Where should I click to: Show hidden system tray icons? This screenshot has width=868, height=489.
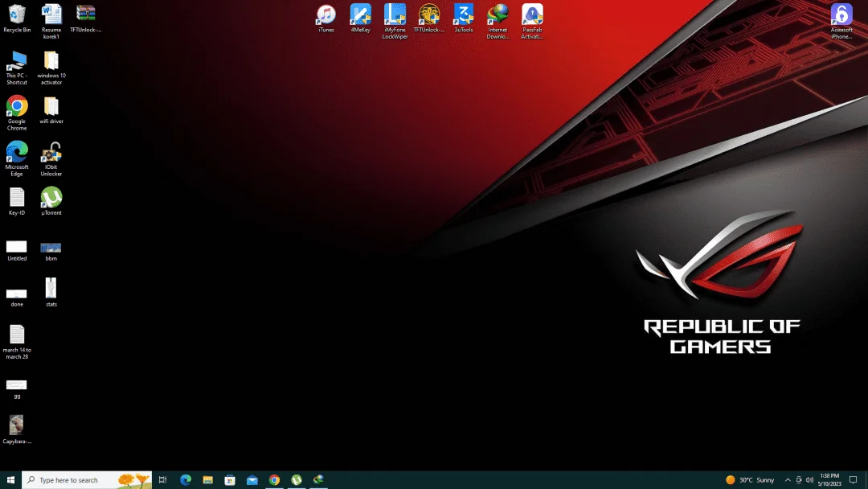click(x=788, y=479)
